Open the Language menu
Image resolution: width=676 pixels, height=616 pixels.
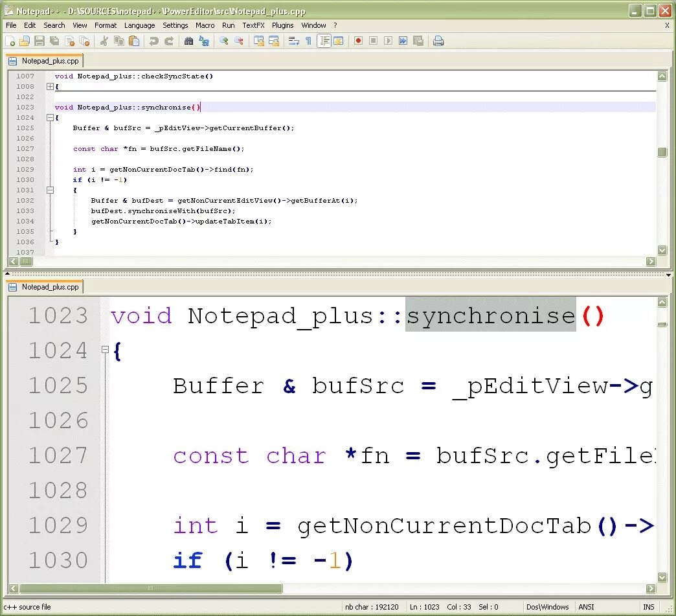point(140,25)
